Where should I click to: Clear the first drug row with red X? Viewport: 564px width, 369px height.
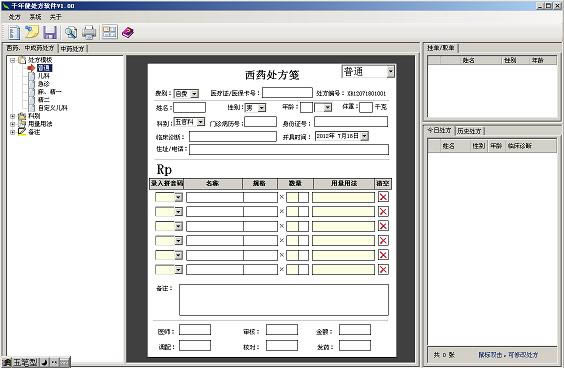click(x=383, y=197)
